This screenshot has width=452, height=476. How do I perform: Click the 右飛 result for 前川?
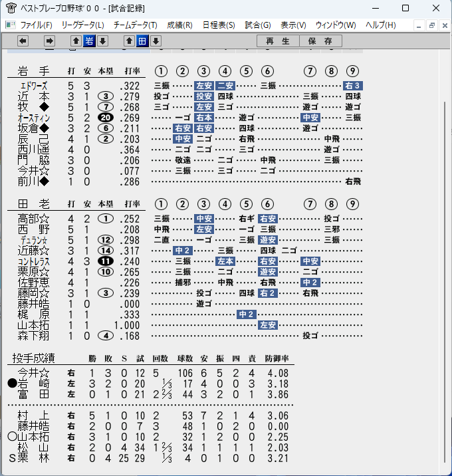[353, 181]
